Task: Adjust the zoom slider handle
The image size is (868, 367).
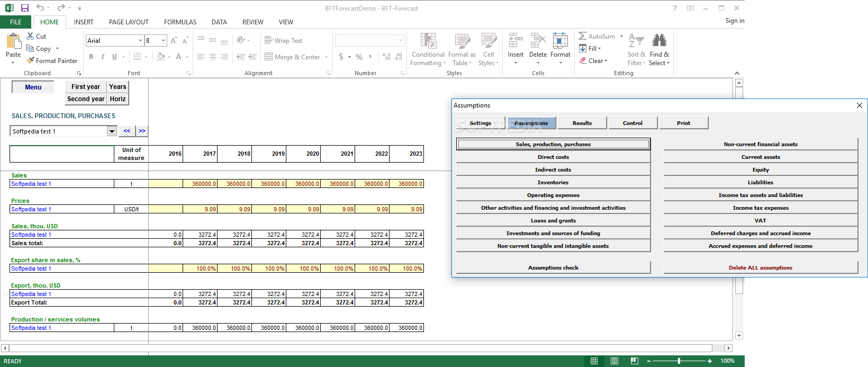Action: pos(679,361)
